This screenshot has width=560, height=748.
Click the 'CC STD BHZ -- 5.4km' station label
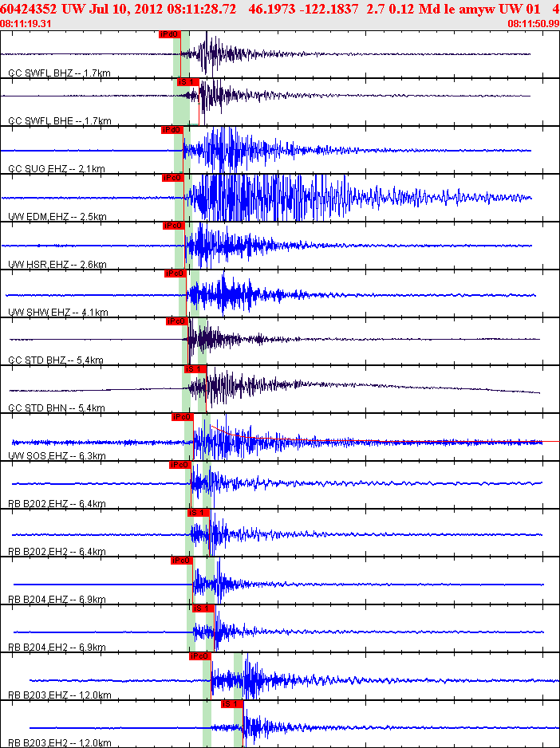pos(56,360)
